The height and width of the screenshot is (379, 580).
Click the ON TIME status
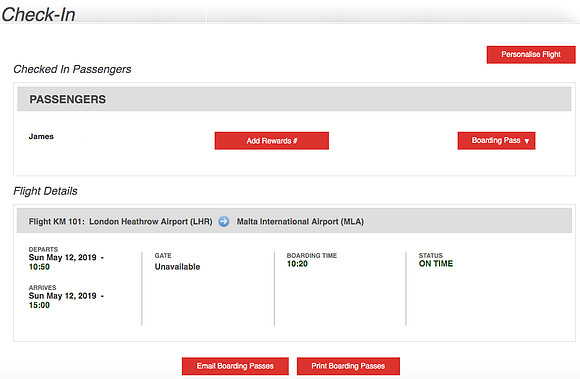(x=436, y=264)
